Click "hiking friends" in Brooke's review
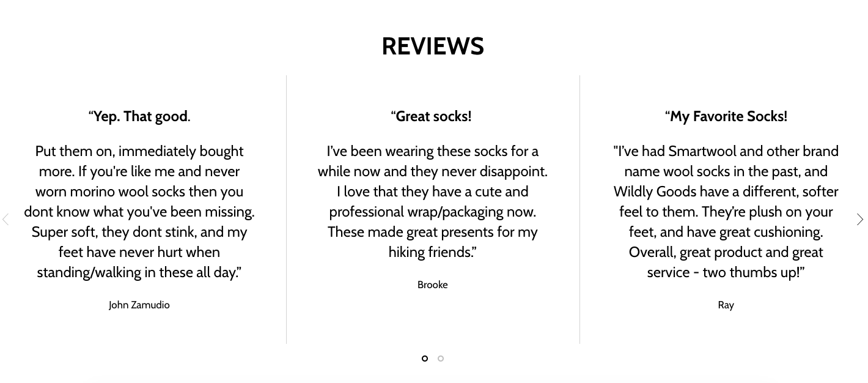This screenshot has width=868, height=383. pos(430,252)
